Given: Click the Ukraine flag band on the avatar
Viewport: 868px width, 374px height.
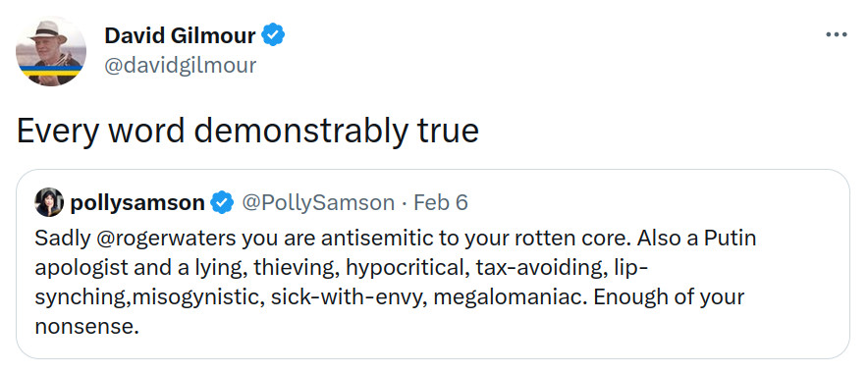Looking at the screenshot, I should click(50, 71).
